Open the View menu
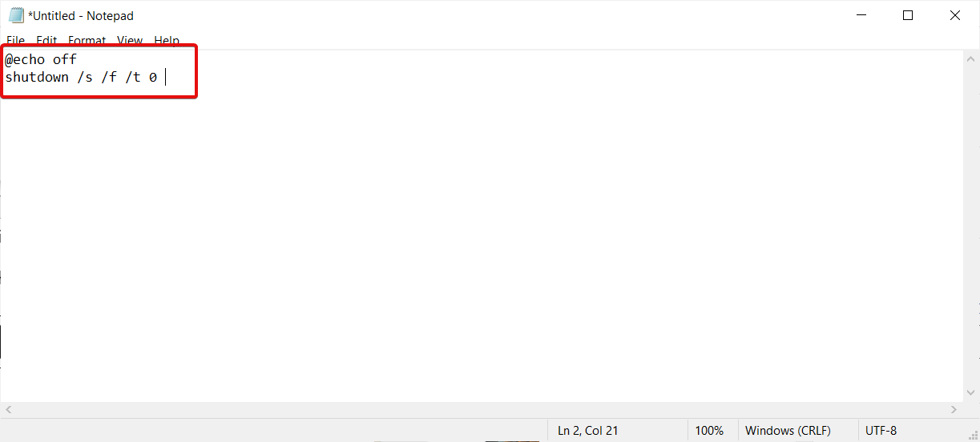Image resolution: width=980 pixels, height=442 pixels. [130, 40]
